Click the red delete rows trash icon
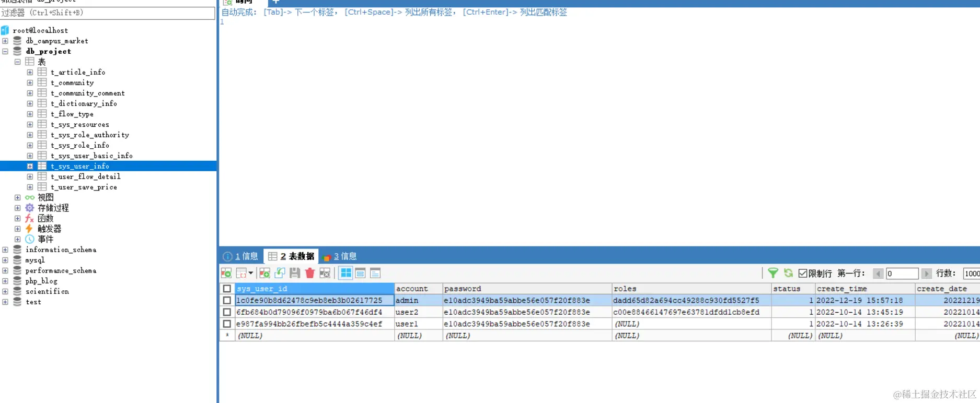The image size is (980, 403). pyautogui.click(x=310, y=273)
